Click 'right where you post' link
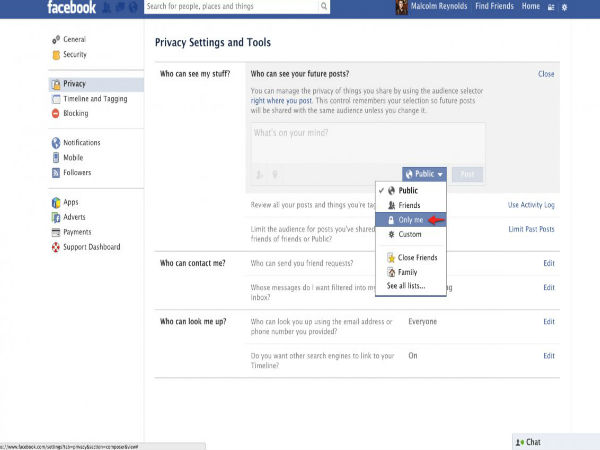600x450 pixels. pyautogui.click(x=281, y=101)
